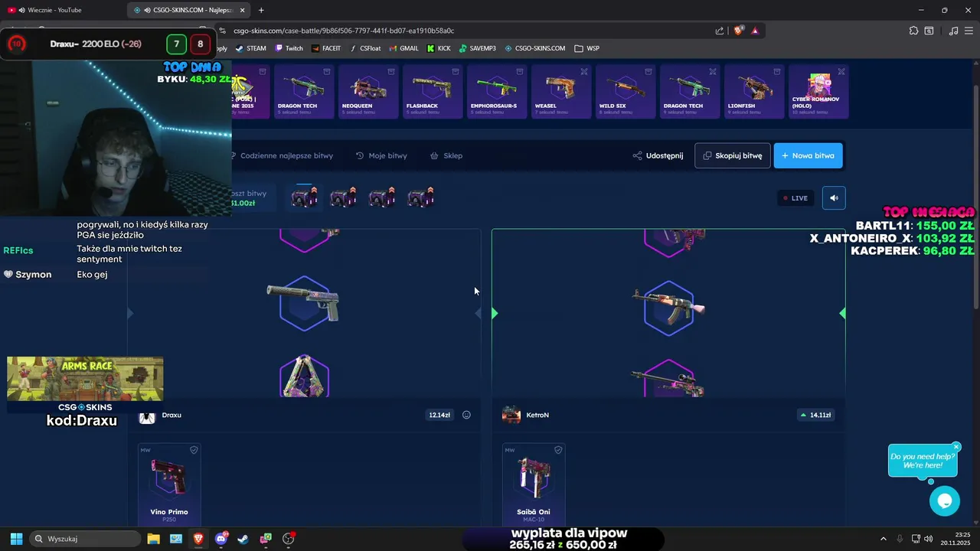Open the CYBER-ROMANOV (HOLO) drop card

tap(818, 92)
